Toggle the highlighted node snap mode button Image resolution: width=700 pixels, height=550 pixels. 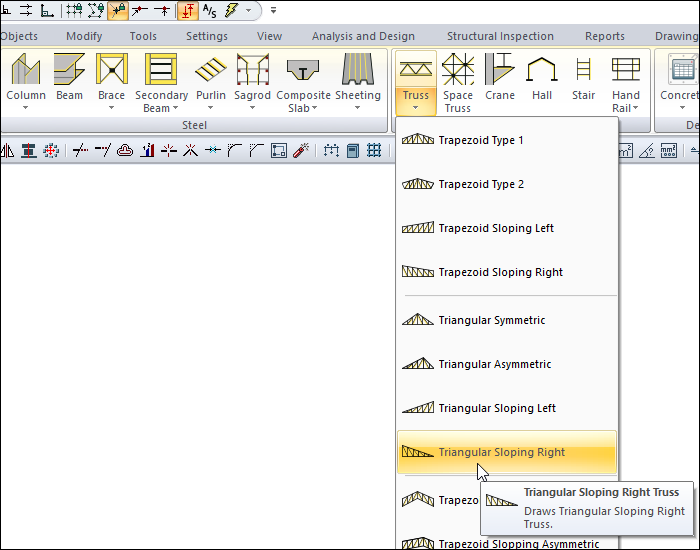[118, 11]
